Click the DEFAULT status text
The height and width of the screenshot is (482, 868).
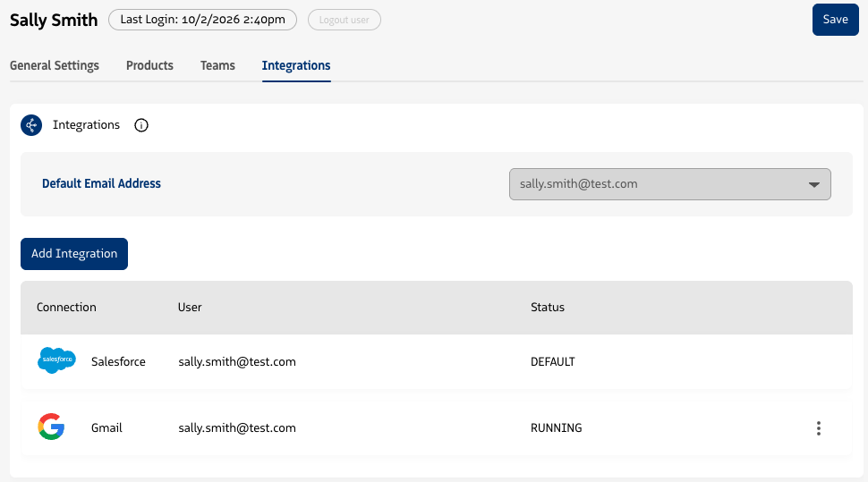[553, 362]
